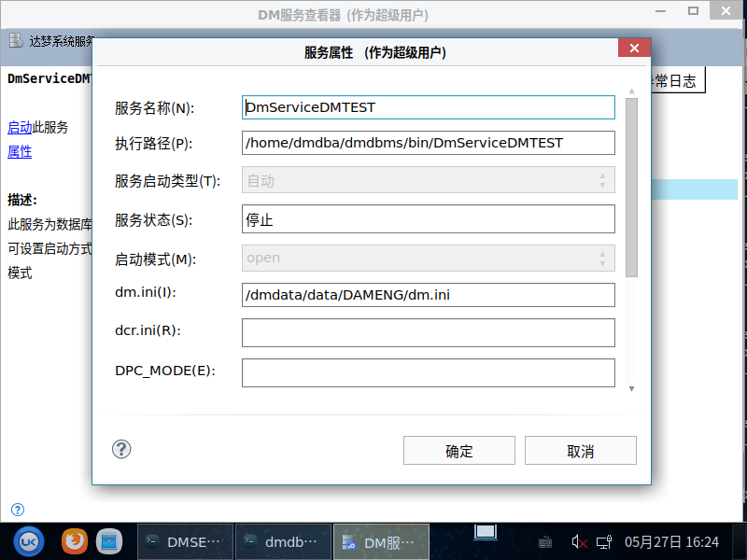The image size is (747, 560).
Task: Confirm with the 确定 button
Action: coord(459,451)
